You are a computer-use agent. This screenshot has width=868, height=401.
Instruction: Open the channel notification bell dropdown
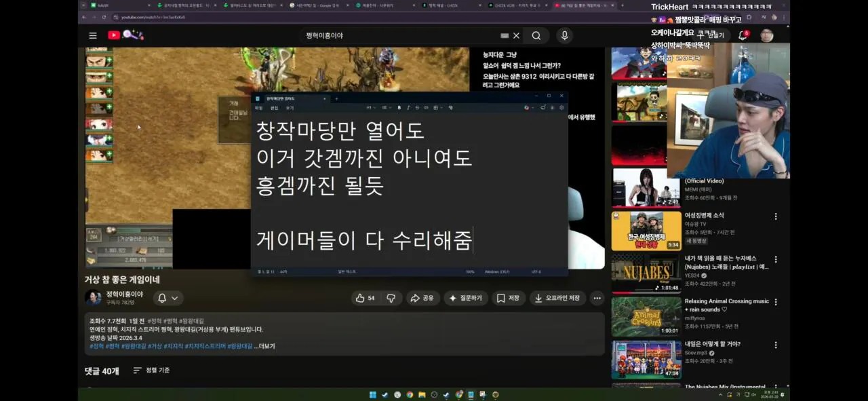168,298
